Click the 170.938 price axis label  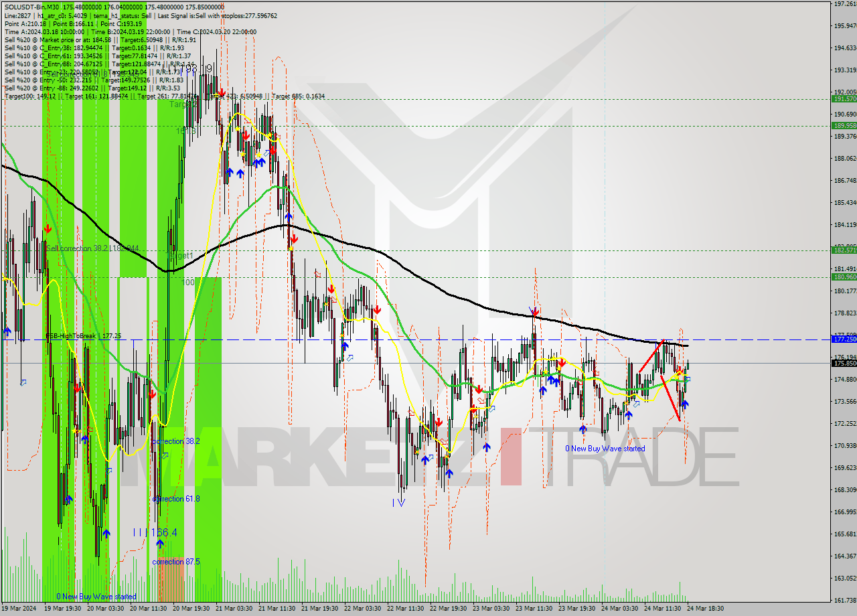(x=846, y=446)
